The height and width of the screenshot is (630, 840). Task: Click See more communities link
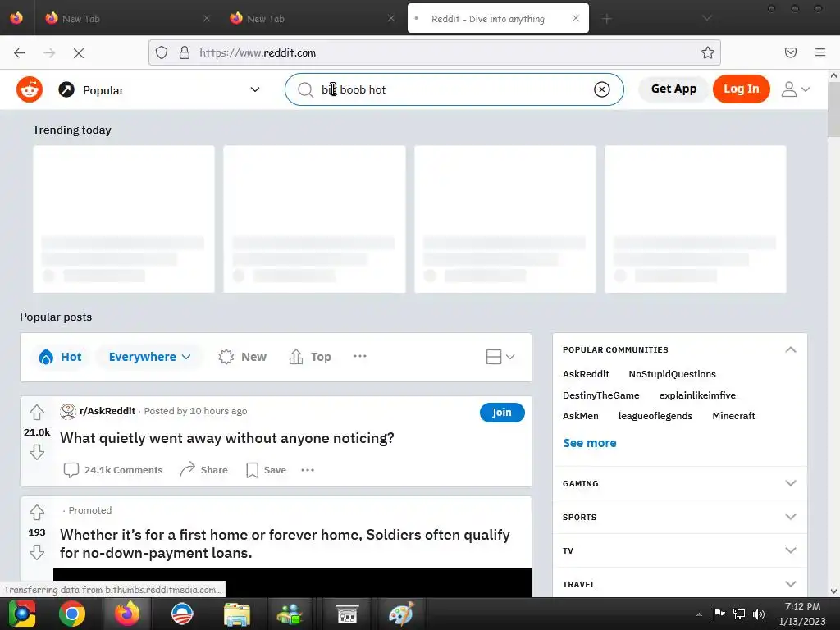[x=589, y=443]
